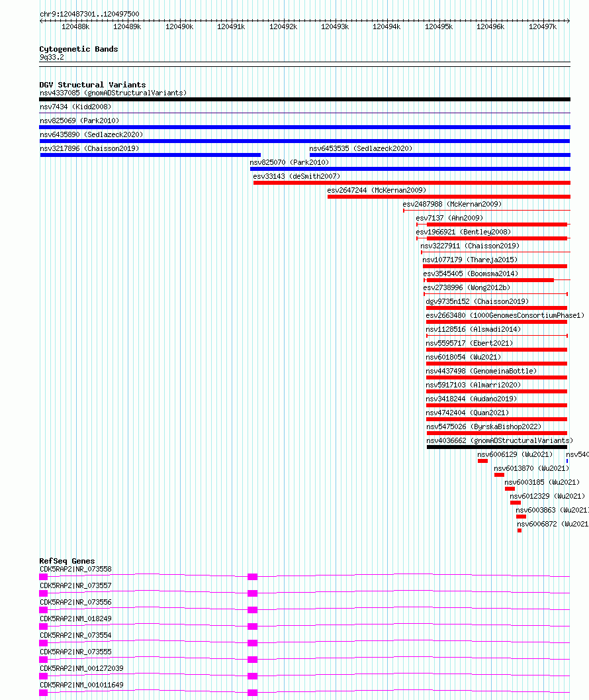Select the nsv7434 (Kidd2008) variant label
589x700 pixels.
75,107
